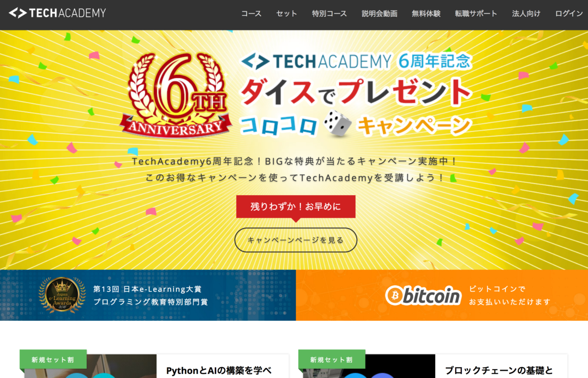This screenshot has height=378, width=588.
Task: Go to 説明会動画 page
Action: click(x=379, y=14)
